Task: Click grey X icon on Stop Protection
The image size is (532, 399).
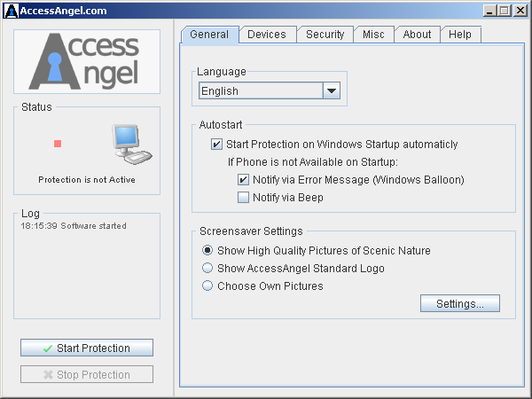Action: pos(48,374)
